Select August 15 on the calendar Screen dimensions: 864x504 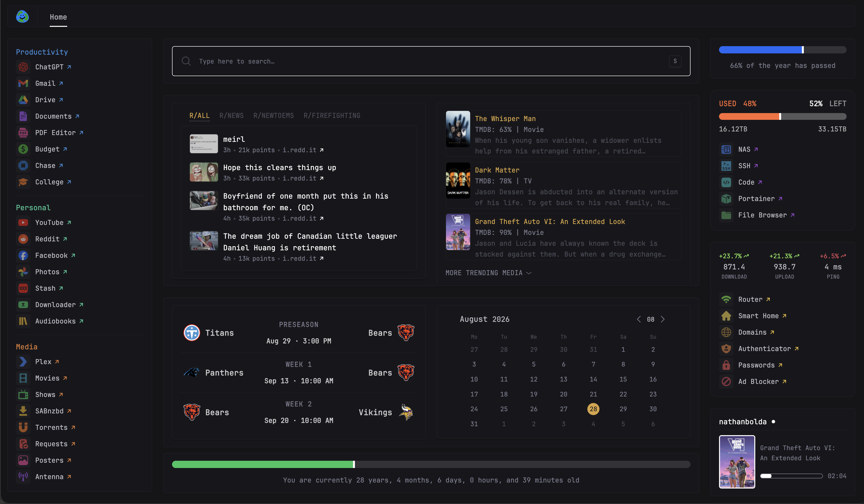click(x=623, y=379)
